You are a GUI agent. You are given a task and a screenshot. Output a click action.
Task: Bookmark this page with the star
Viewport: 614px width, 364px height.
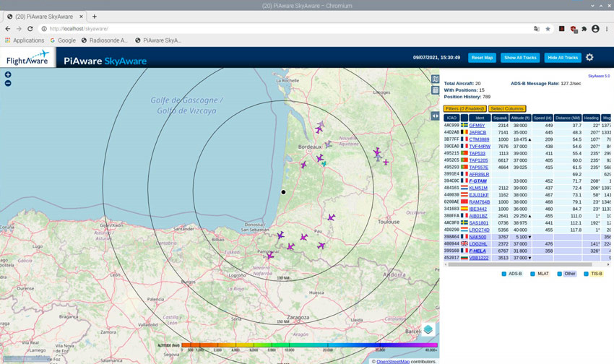pyautogui.click(x=548, y=29)
